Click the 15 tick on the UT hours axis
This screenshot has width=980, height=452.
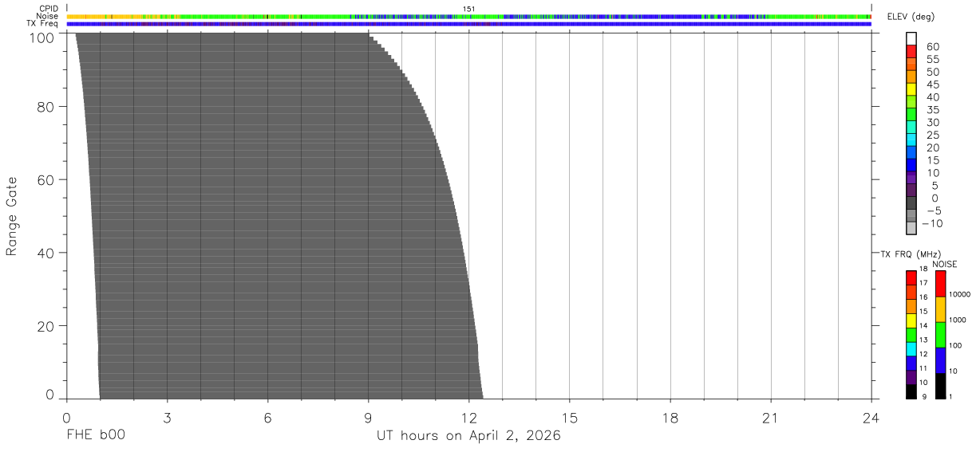coord(569,418)
